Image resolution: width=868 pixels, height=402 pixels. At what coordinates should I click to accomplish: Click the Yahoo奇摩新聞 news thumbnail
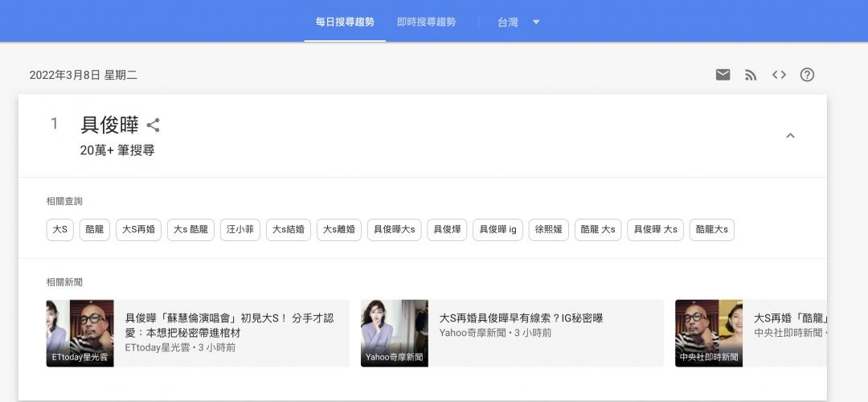394,333
